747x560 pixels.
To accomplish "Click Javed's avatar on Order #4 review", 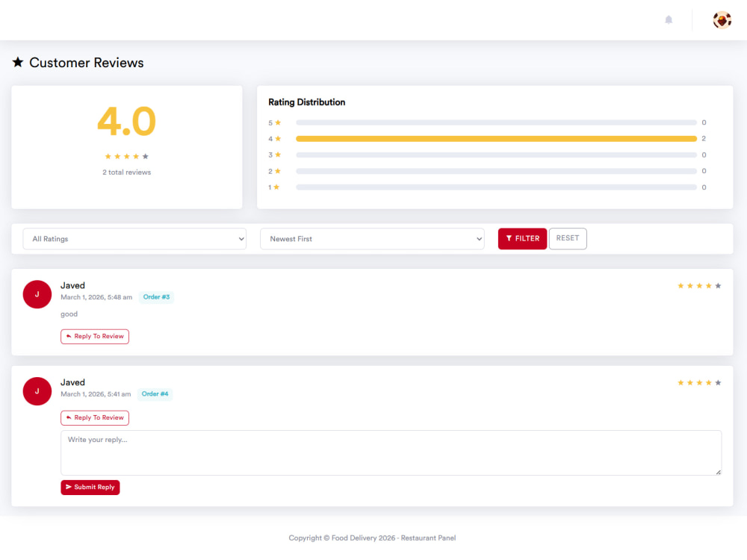I will tap(37, 391).
